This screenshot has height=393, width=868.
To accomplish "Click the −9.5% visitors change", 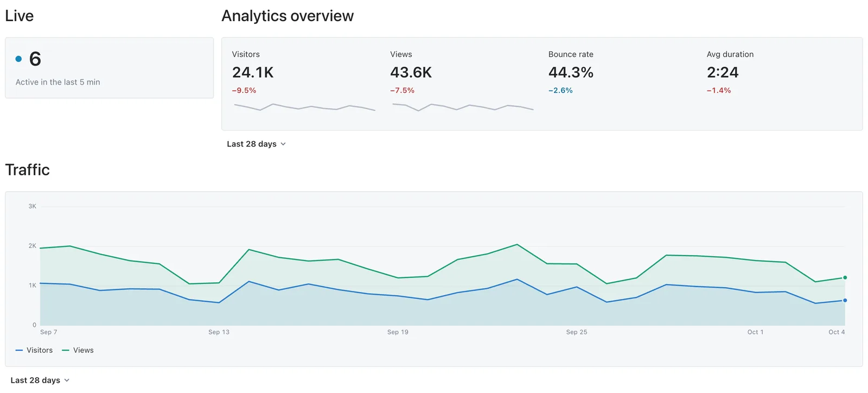I will click(x=244, y=91).
